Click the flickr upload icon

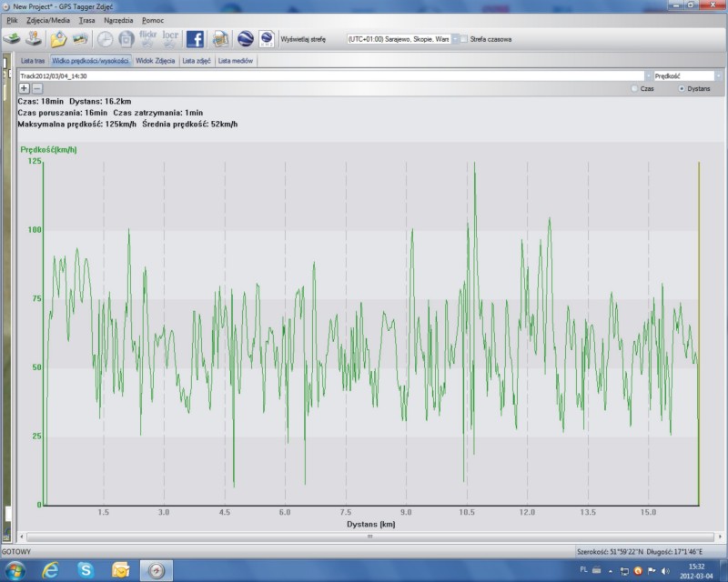[147, 39]
